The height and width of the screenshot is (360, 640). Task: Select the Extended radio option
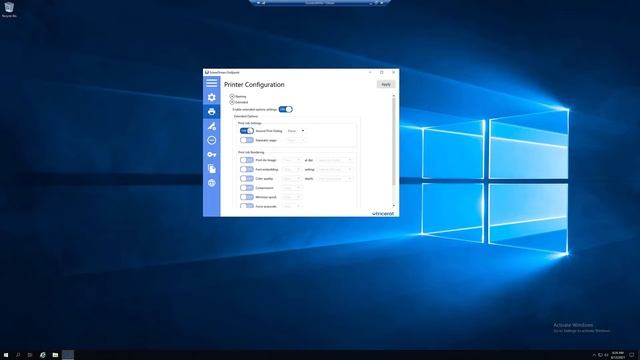click(232, 102)
